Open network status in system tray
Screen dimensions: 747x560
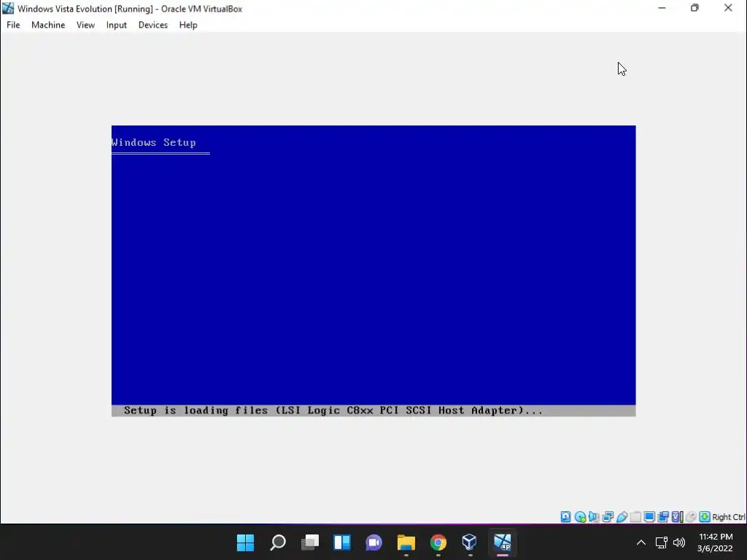click(x=661, y=542)
